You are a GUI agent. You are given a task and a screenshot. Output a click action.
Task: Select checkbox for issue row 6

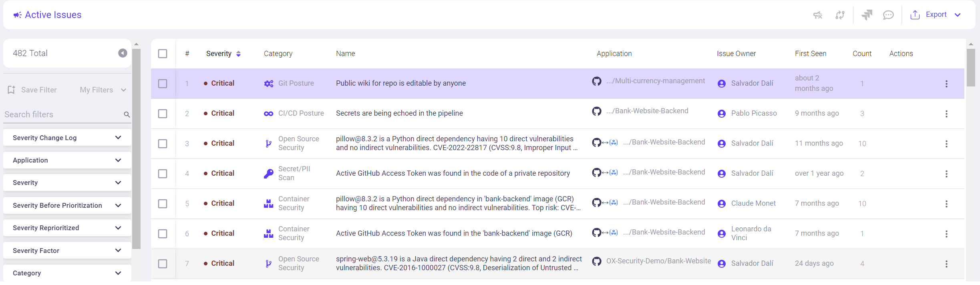(163, 234)
